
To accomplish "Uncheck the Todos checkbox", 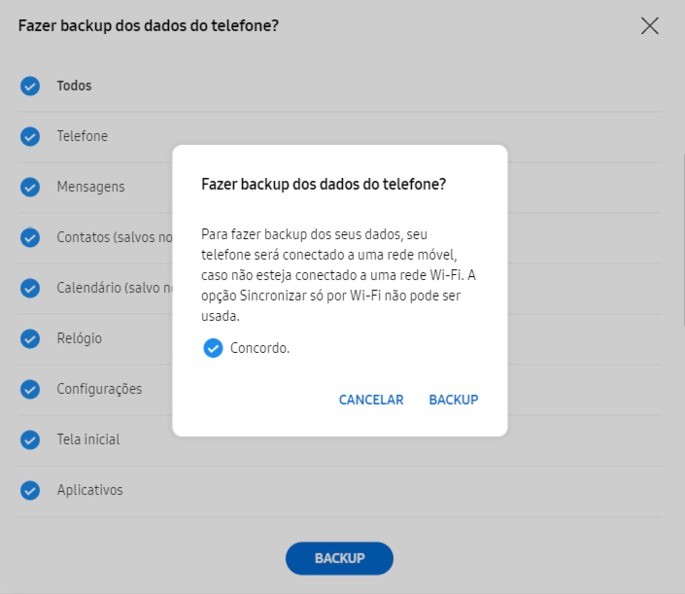I will (30, 86).
